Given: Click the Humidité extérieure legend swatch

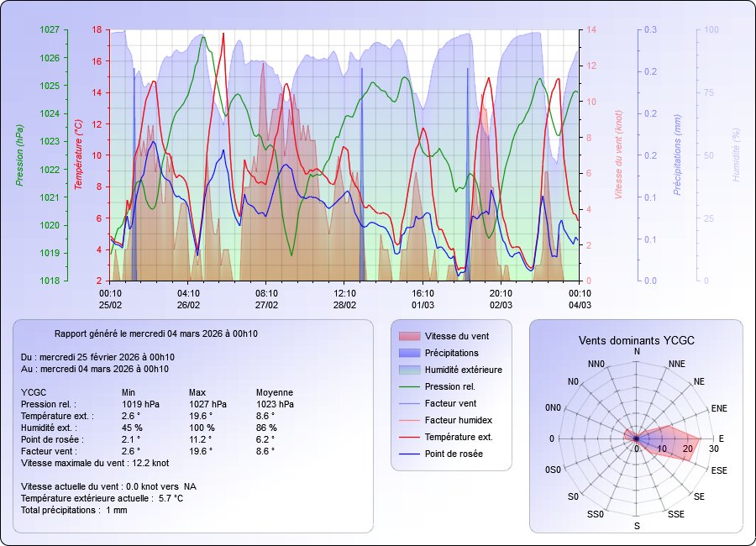Looking at the screenshot, I should pyautogui.click(x=408, y=370).
